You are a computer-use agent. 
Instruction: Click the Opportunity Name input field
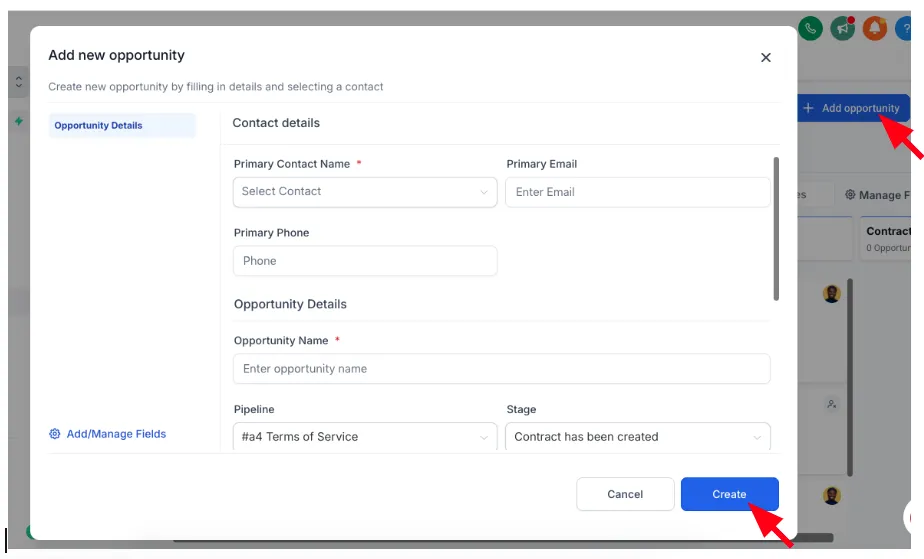pyautogui.click(x=501, y=369)
